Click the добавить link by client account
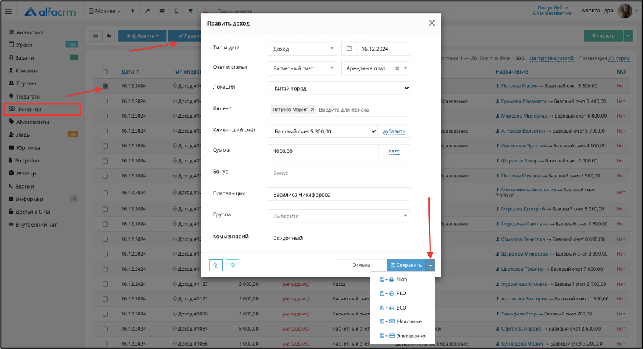The height and width of the screenshot is (349, 644). tap(393, 131)
